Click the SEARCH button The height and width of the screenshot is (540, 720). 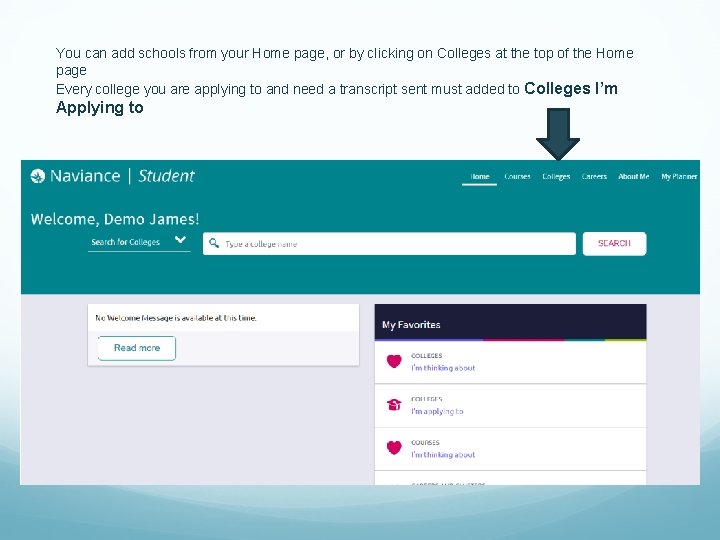tap(614, 243)
